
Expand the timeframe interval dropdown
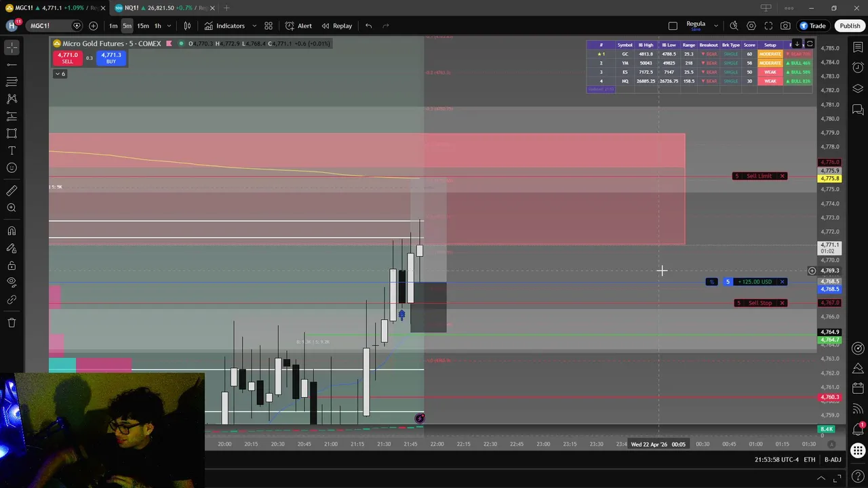point(169,26)
